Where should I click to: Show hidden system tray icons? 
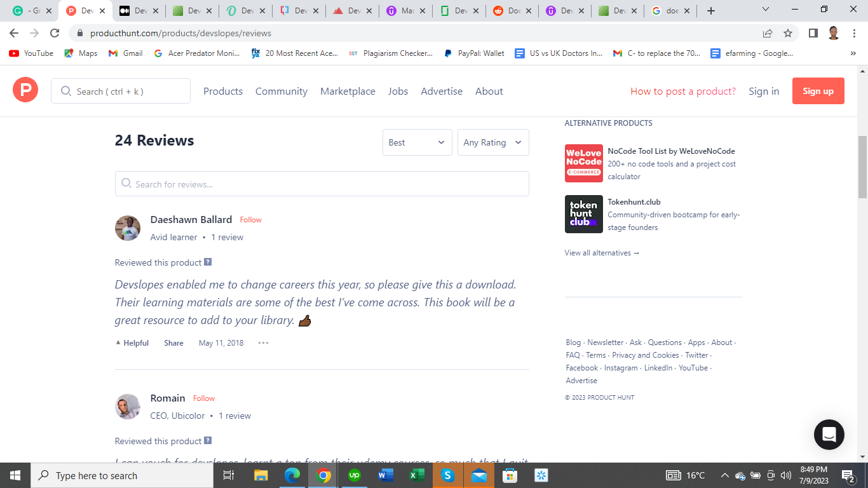[x=724, y=475]
